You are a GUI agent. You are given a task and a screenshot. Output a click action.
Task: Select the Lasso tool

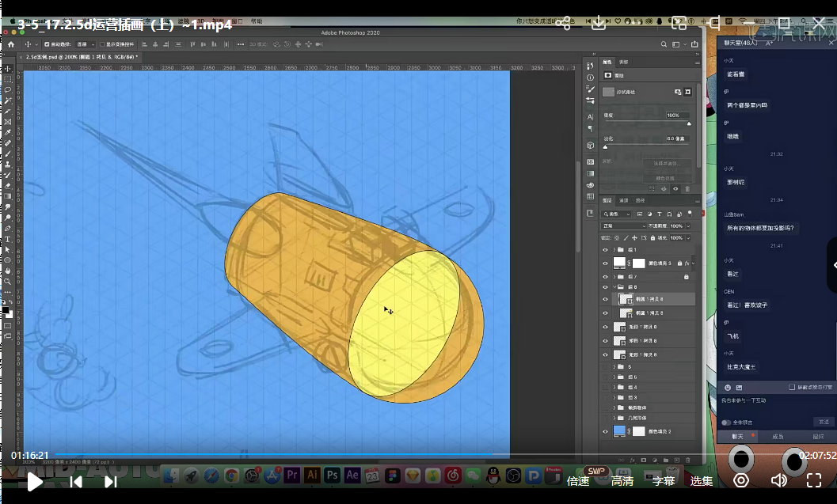click(8, 90)
